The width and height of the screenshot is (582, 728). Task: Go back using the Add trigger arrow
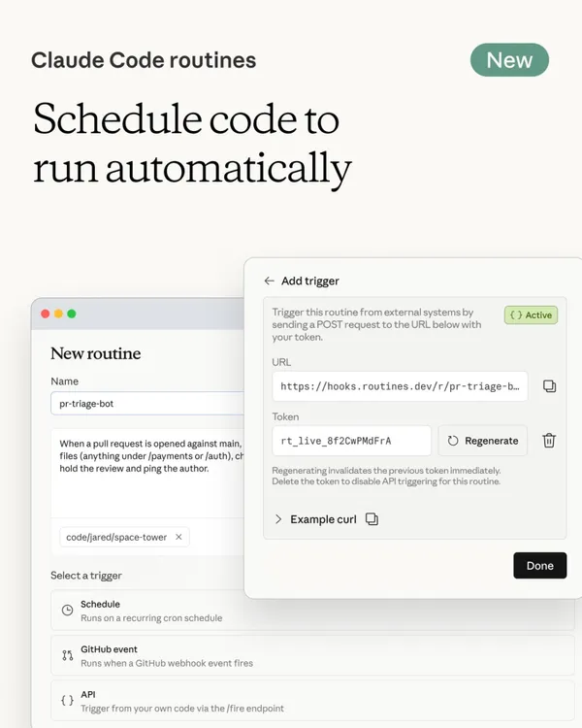(x=270, y=281)
